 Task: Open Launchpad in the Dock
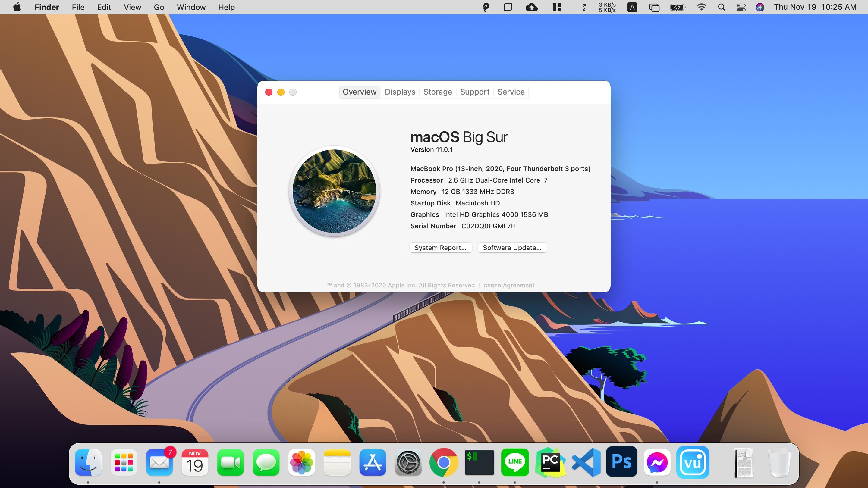[x=124, y=462]
